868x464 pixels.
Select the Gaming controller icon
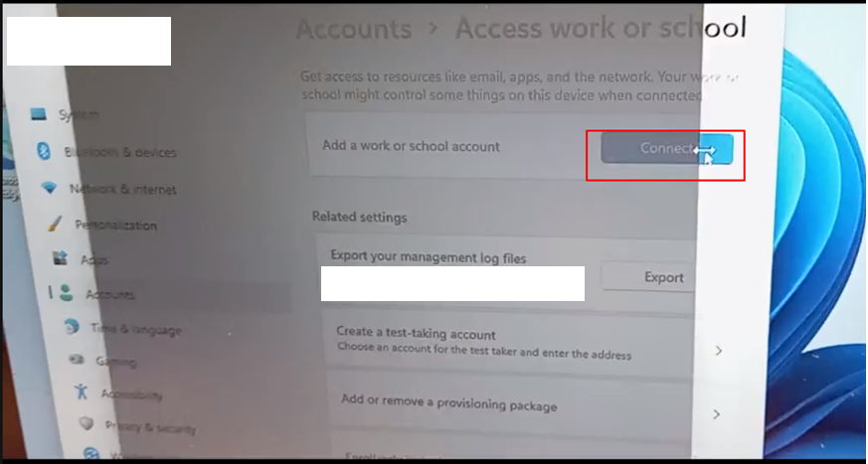coord(77,360)
